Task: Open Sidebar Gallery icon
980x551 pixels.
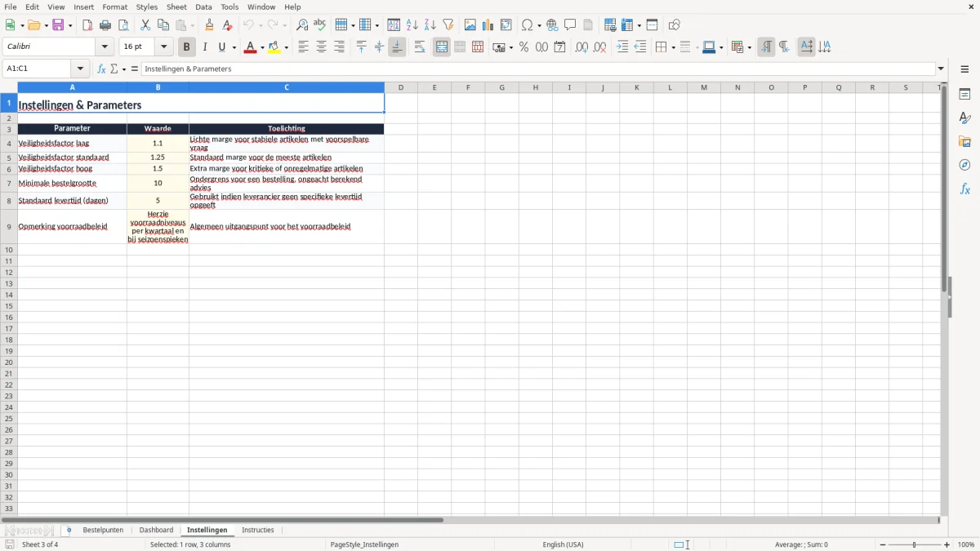Action: pyautogui.click(x=964, y=141)
